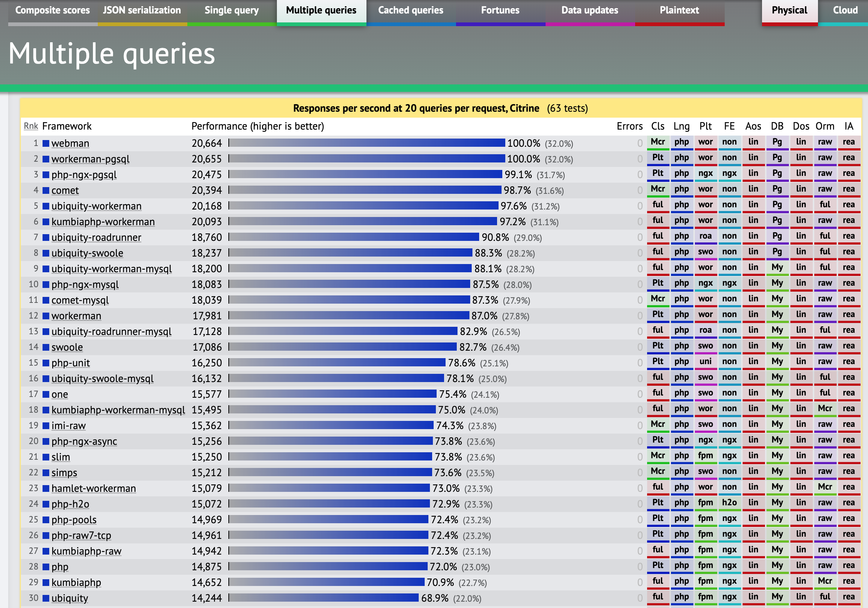This screenshot has height=608, width=868.
Task: Click the h2o front-end tag in php-h2o row
Action: pyautogui.click(x=729, y=503)
